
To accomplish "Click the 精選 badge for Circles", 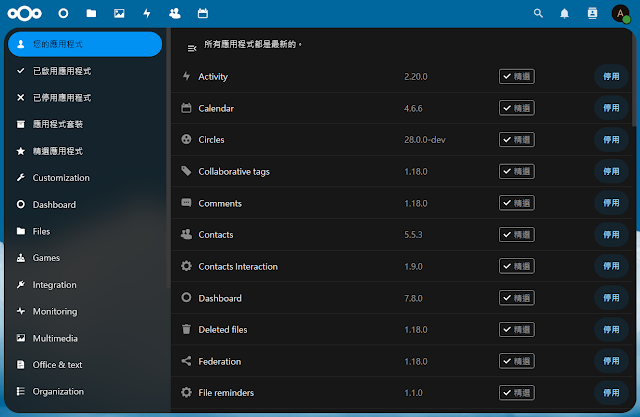I will [517, 140].
